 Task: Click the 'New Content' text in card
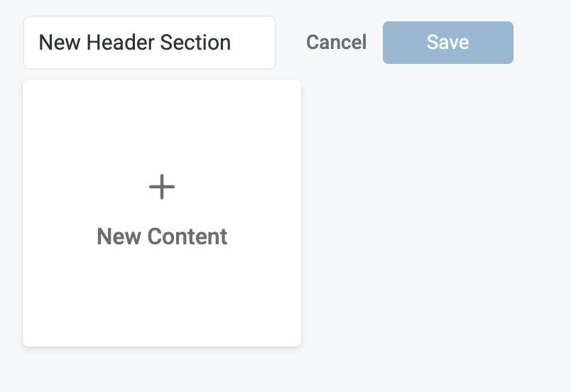click(x=162, y=236)
